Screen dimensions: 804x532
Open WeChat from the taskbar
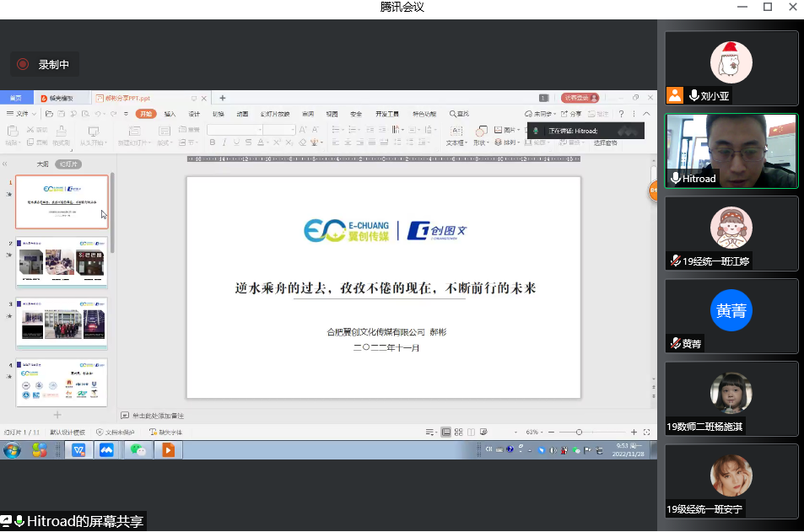click(138, 450)
